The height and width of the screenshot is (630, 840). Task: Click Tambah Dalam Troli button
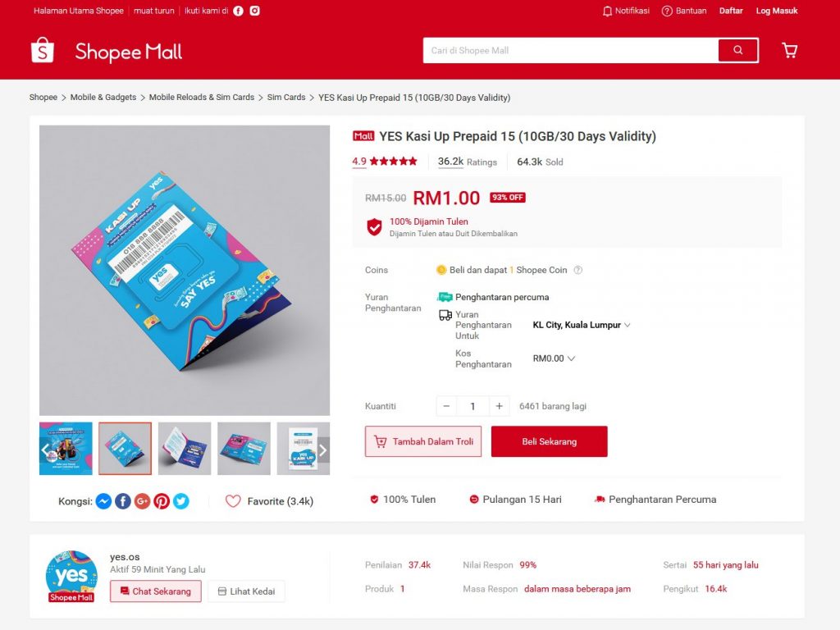tap(423, 441)
